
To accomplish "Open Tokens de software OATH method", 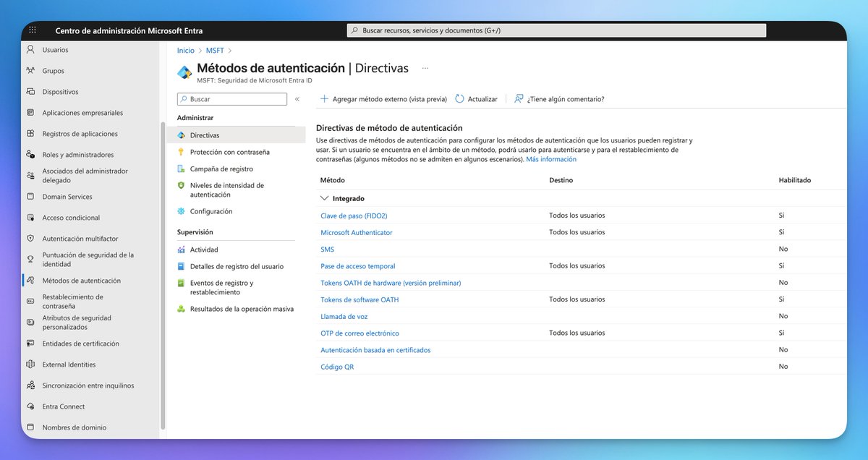I will click(x=359, y=299).
